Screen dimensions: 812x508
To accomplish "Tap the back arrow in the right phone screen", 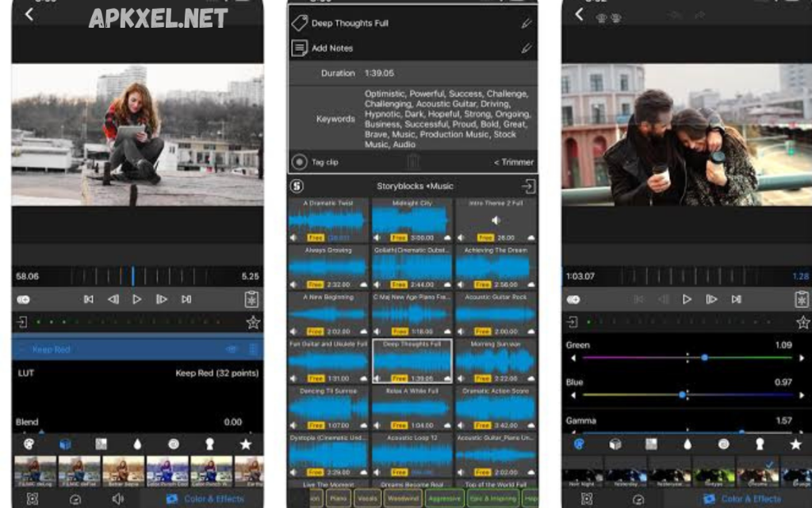I will click(580, 14).
